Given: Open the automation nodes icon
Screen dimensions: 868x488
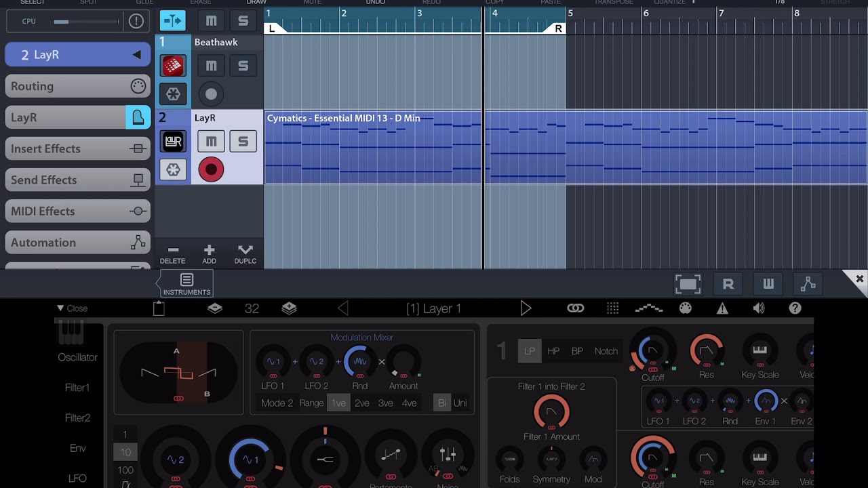Looking at the screenshot, I should (808, 284).
